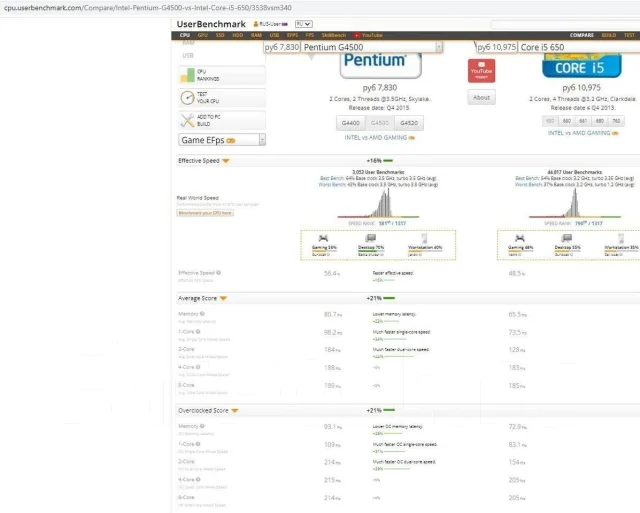Collapse the Overclocked Score section arrow
This screenshot has height=513, width=640.
235,411
